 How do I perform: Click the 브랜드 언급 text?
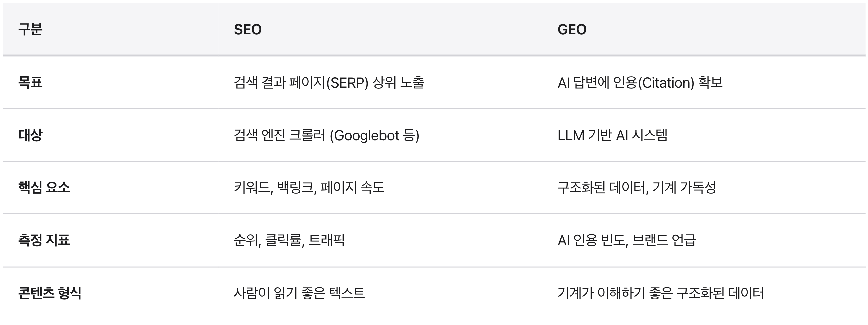point(663,240)
